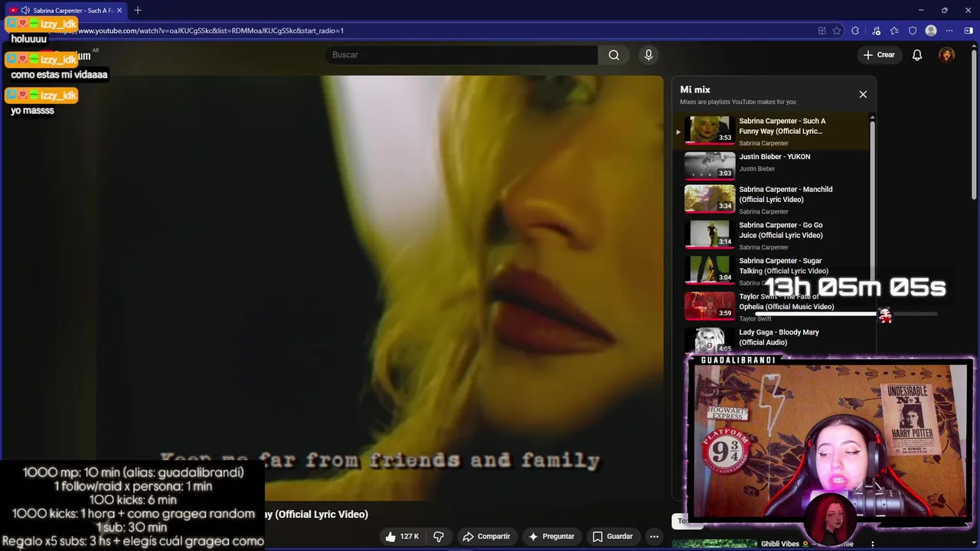Play Sabrina Carpenter - Sugar Talking thumbnail
The width and height of the screenshot is (980, 551).
pyautogui.click(x=709, y=271)
